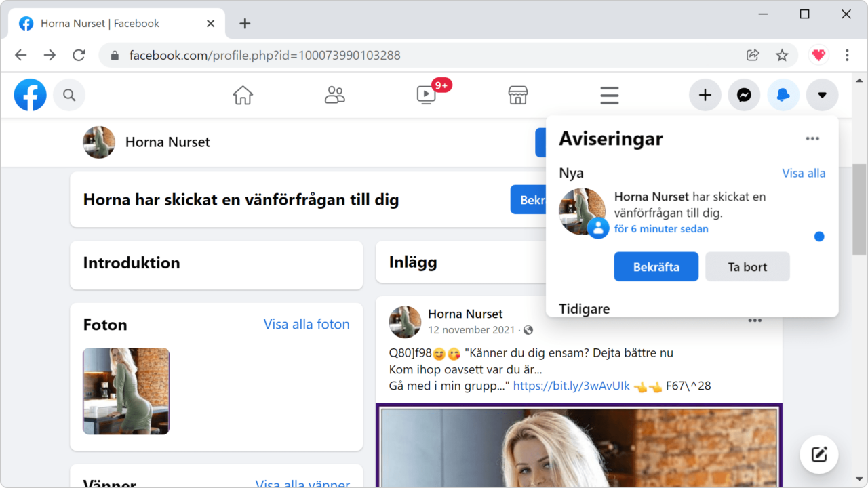Bookmark this page with star icon
Screen dimensions: 868x488
(782, 55)
